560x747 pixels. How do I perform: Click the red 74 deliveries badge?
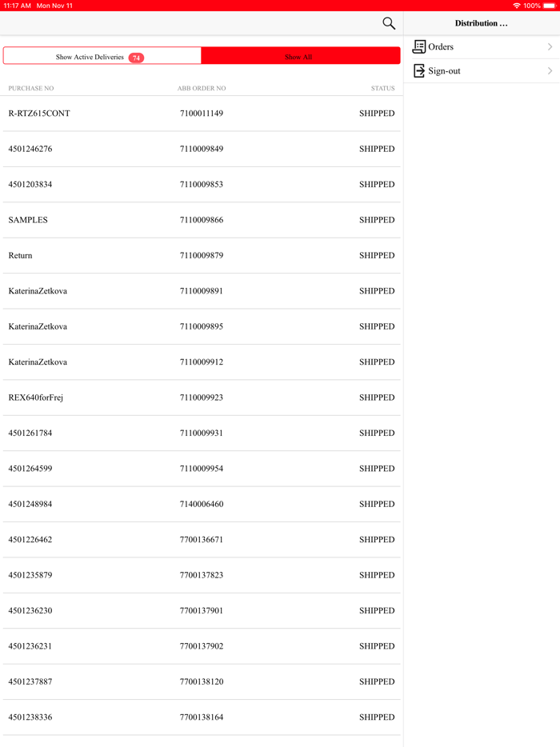coord(136,58)
